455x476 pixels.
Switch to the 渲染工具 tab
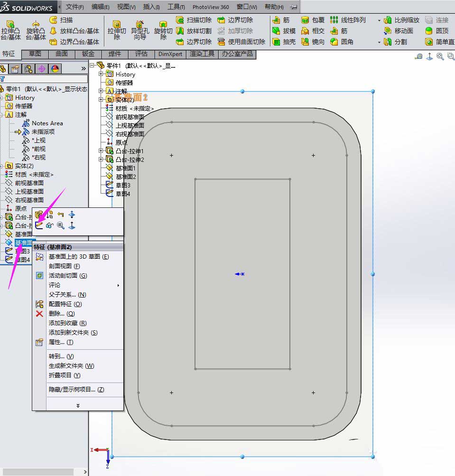click(x=202, y=54)
